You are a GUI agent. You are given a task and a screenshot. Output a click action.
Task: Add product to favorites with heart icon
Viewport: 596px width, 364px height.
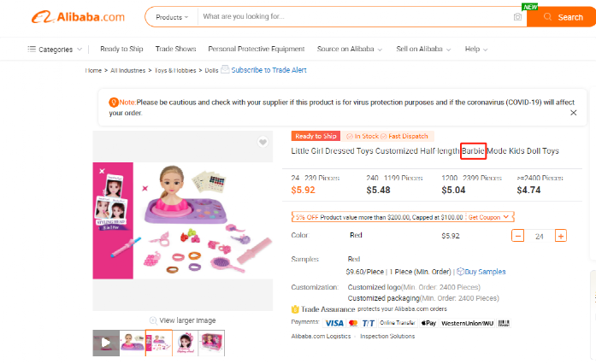point(263,142)
